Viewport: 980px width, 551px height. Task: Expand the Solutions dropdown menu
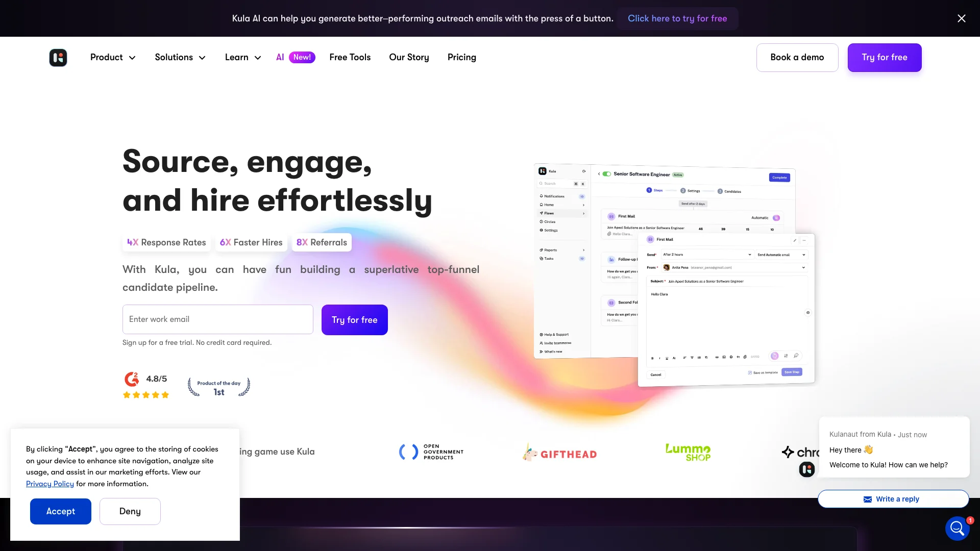pos(179,57)
